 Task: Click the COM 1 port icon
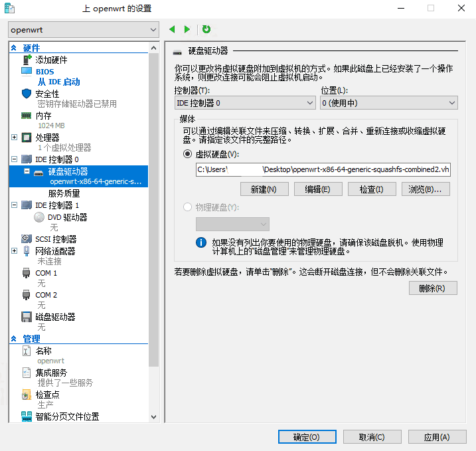point(26,273)
